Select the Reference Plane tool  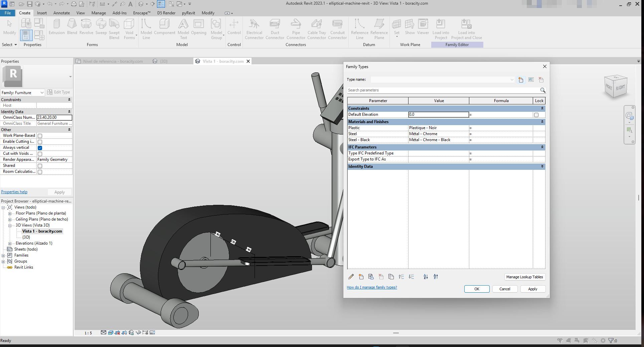[x=379, y=29]
